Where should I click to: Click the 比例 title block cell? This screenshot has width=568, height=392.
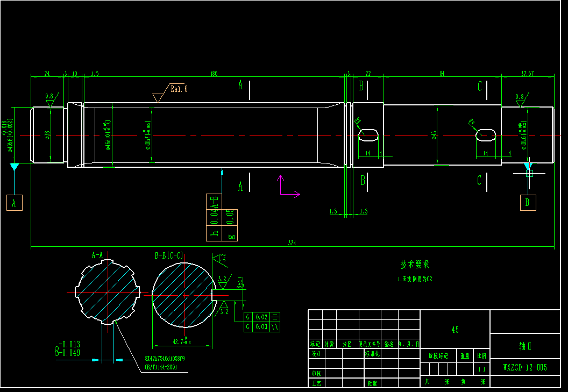481,356
